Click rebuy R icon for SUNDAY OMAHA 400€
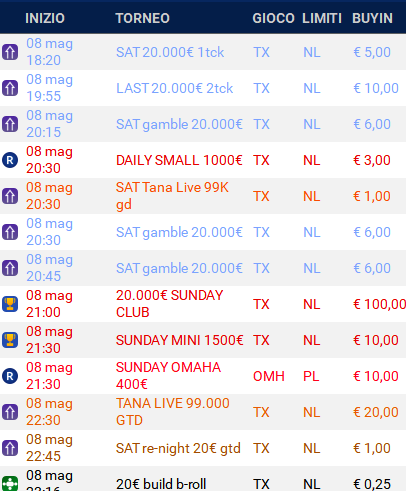The image size is (406, 491). pyautogui.click(x=10, y=376)
